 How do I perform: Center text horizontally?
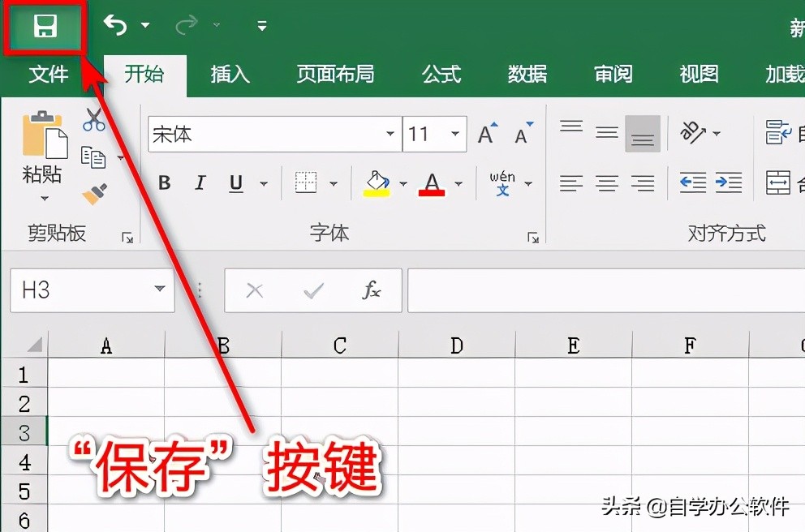(x=607, y=182)
